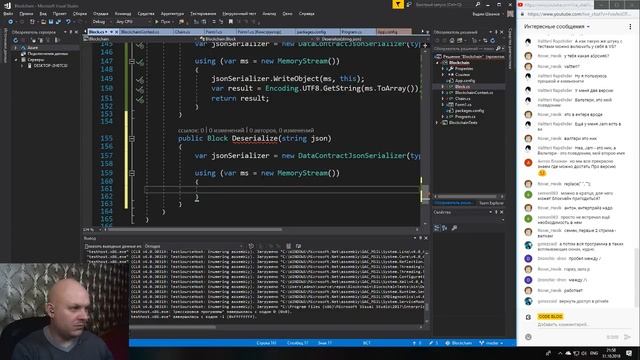Click the green Start debugging button
Image resolution: width=640 pixels, height=360 pixels.
click(157, 22)
